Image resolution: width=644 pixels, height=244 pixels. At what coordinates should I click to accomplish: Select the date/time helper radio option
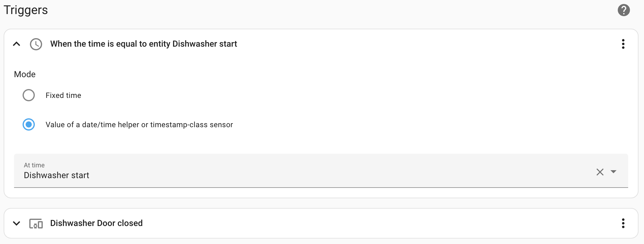point(29,124)
